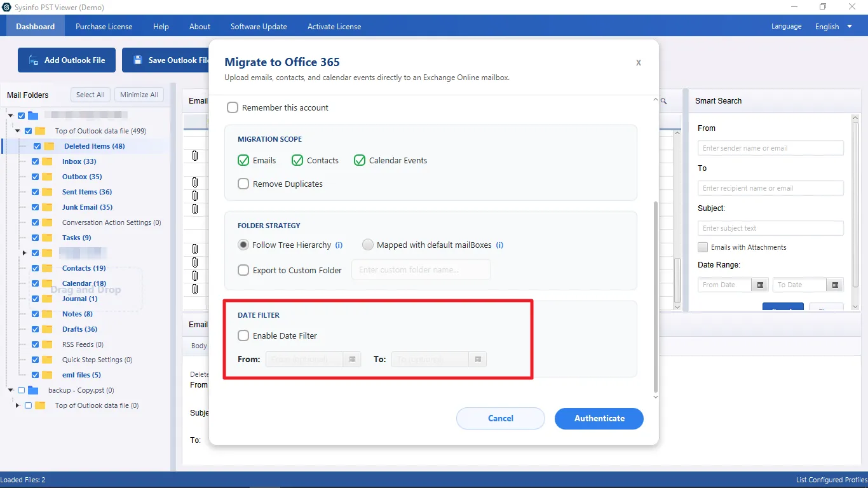Open Smart Search From Date calendar icon
Screen dimensions: 868x488
pos(759,285)
